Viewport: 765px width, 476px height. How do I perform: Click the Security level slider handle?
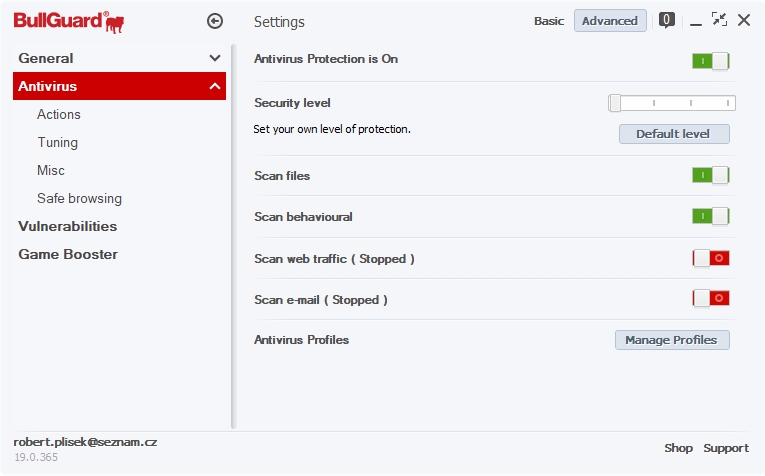pyautogui.click(x=615, y=102)
